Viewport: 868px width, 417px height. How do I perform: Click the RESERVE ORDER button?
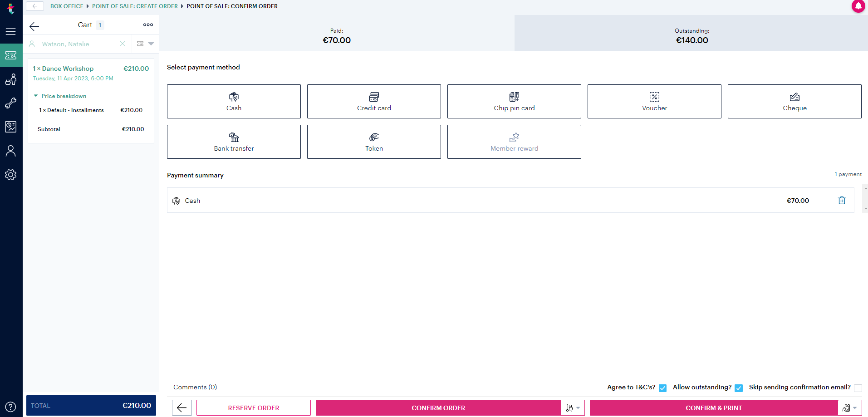(253, 407)
